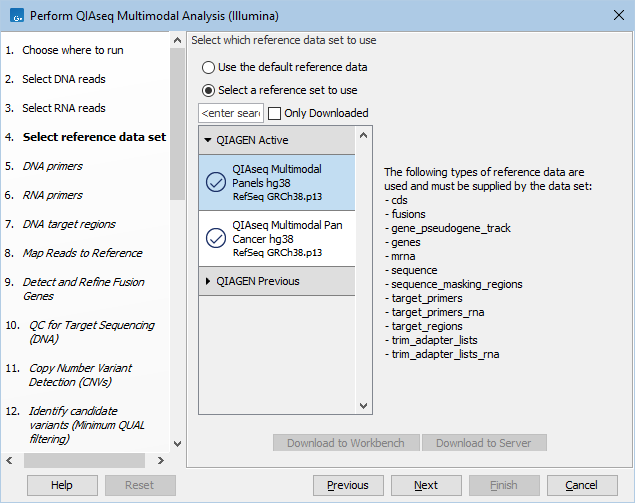Click step 'Copy Number Variant Detection (CNVs)'
The image size is (635, 503).
point(80,375)
